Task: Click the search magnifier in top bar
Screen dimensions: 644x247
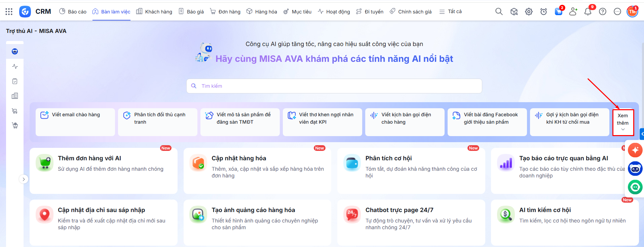Action: point(499,12)
